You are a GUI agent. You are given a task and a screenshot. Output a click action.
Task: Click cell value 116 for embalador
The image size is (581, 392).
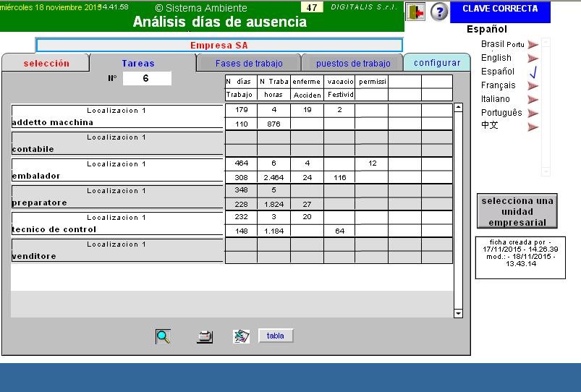pyautogui.click(x=340, y=177)
